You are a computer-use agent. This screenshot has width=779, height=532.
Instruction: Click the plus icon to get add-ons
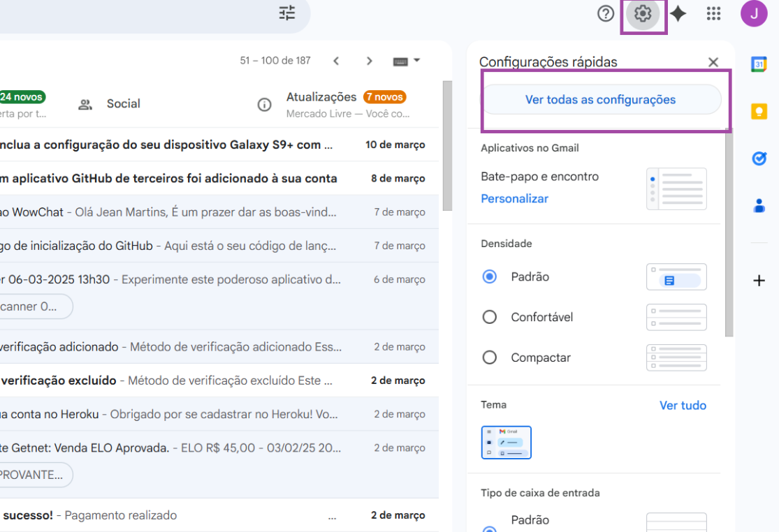(x=759, y=281)
